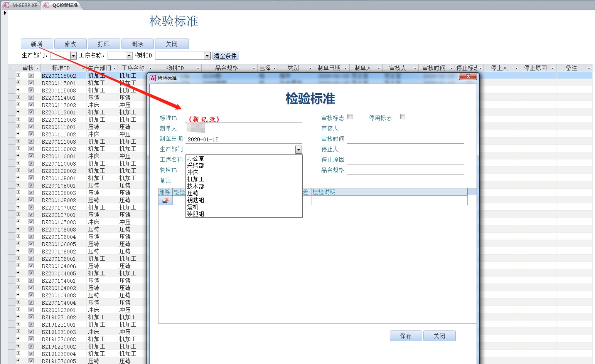Viewport: 595px width, 364px height.
Task: Click the 删除 button
Action: coord(137,44)
